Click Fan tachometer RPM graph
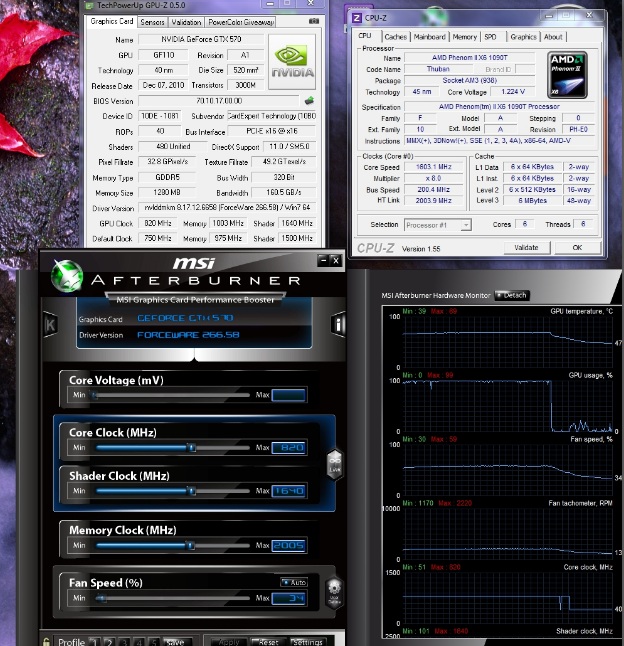Image resolution: width=624 pixels, height=646 pixels. [x=507, y=534]
